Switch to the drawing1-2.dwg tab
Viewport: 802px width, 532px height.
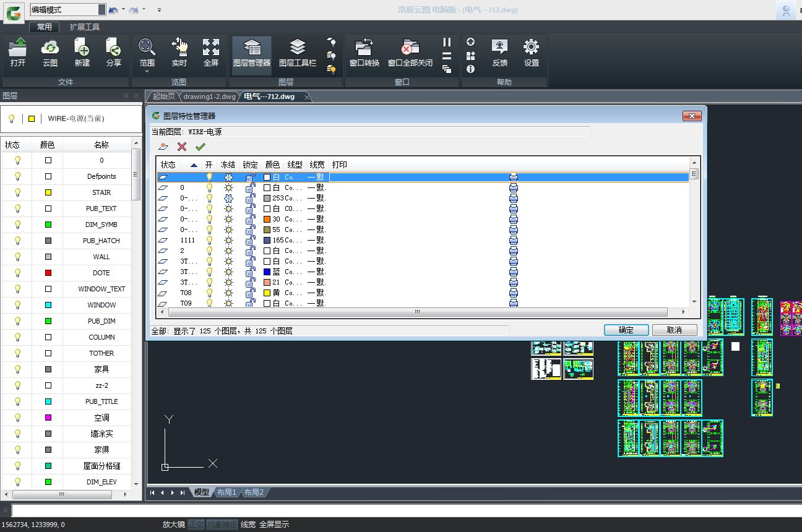pyautogui.click(x=209, y=97)
